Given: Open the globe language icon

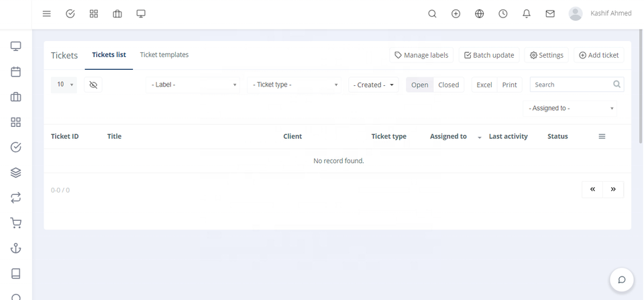Looking at the screenshot, I should (x=479, y=13).
